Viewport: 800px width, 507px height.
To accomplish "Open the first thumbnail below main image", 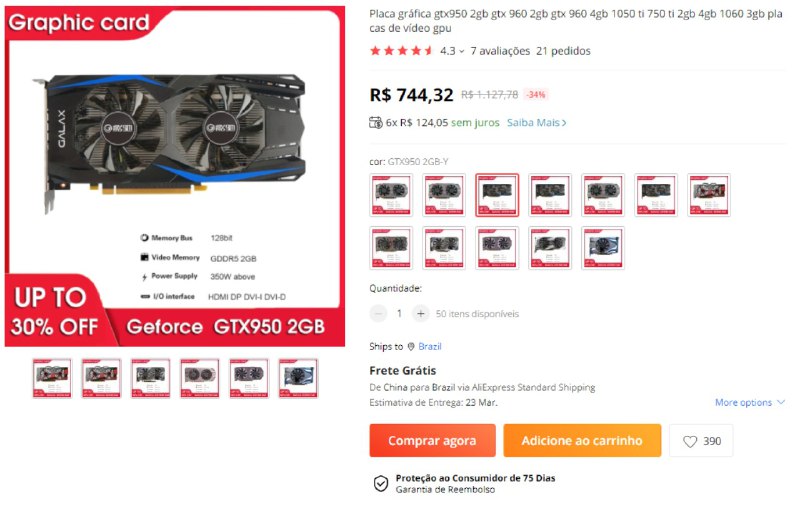I will pos(52,378).
